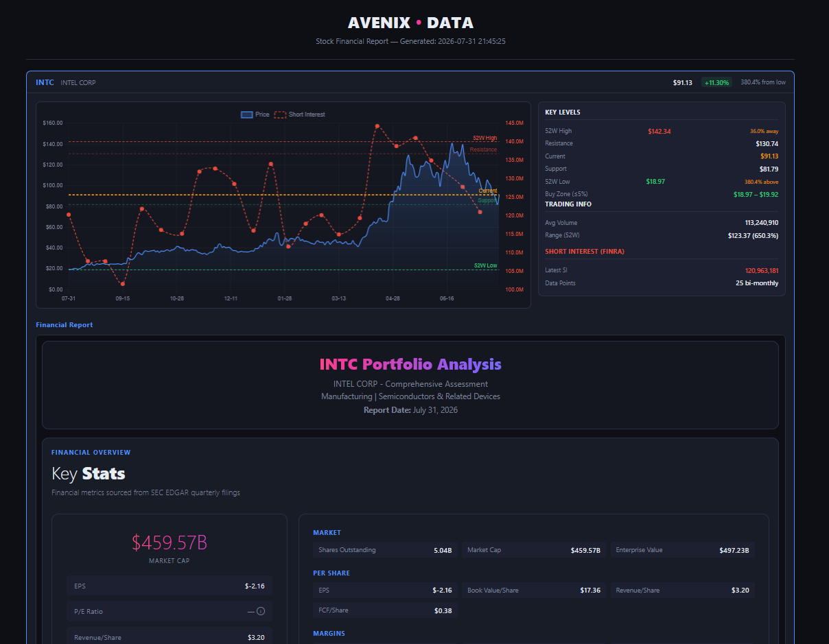Click the info icon beside P/E Ratio
The image size is (829, 644).
(261, 611)
